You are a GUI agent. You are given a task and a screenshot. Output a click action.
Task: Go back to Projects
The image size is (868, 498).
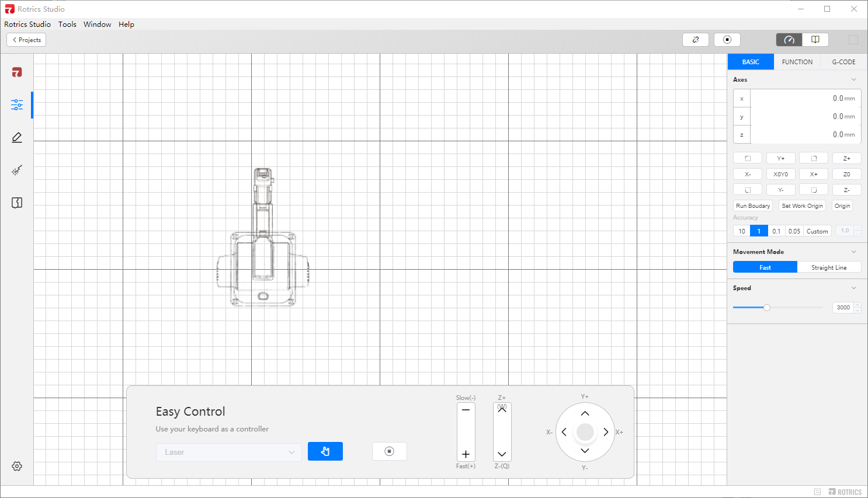(x=26, y=40)
